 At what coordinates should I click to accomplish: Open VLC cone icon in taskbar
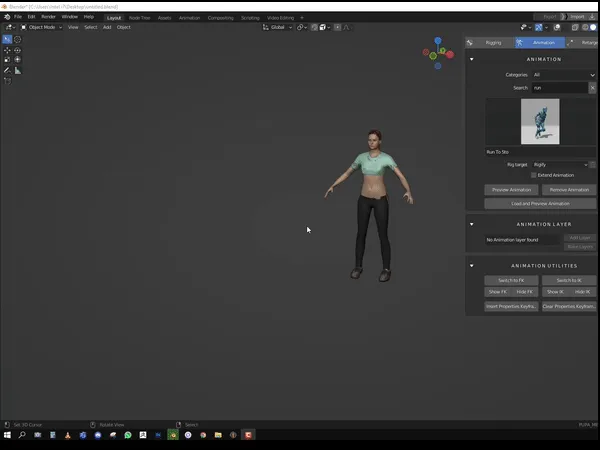click(x=68, y=435)
